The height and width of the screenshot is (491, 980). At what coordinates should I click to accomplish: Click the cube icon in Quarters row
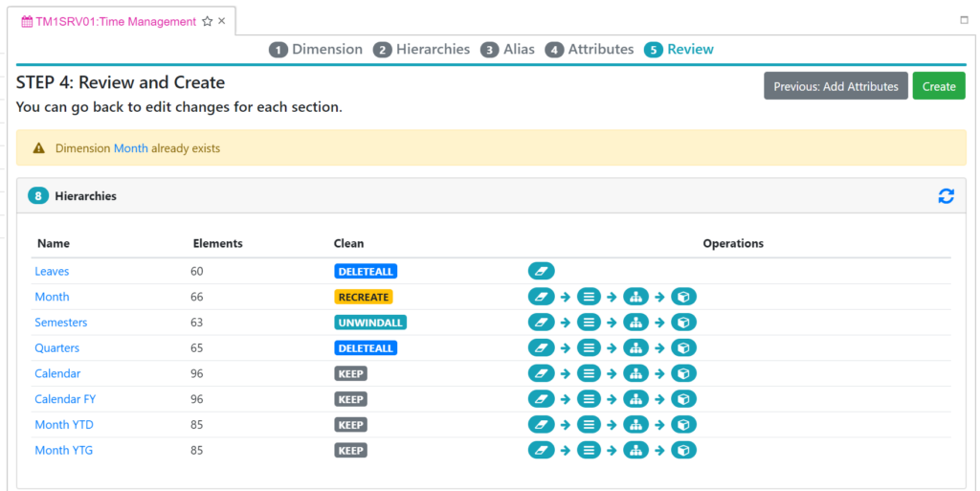coord(683,348)
